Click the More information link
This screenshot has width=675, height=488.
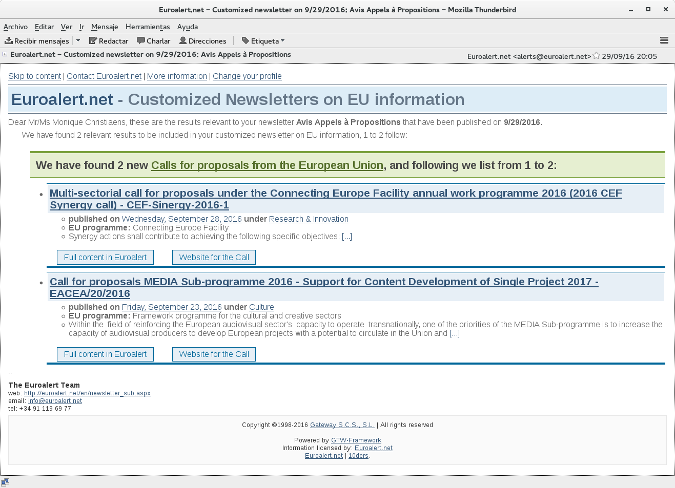(x=177, y=76)
